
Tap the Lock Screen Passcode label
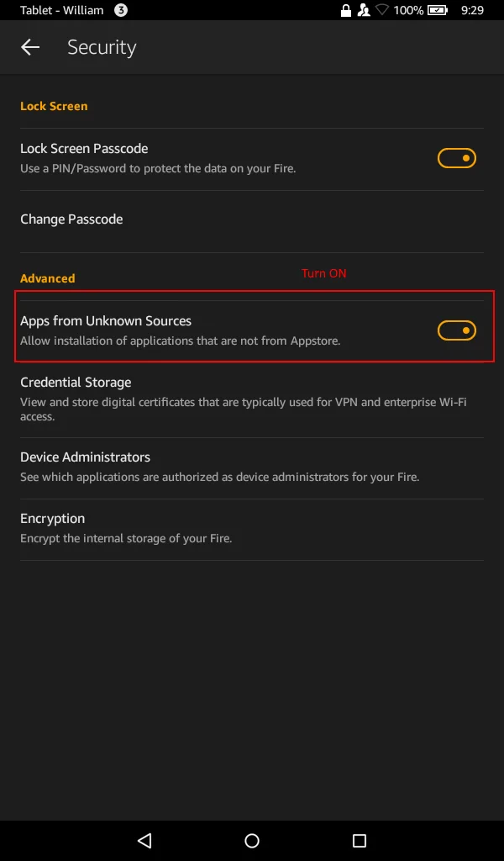point(84,149)
